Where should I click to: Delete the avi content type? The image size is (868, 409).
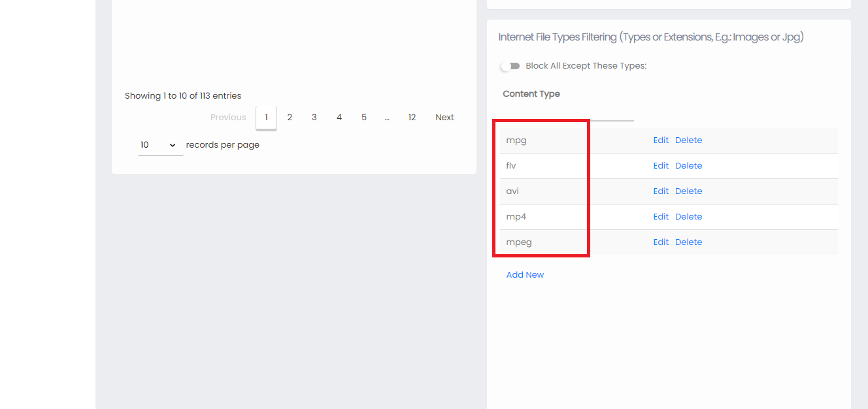[688, 191]
